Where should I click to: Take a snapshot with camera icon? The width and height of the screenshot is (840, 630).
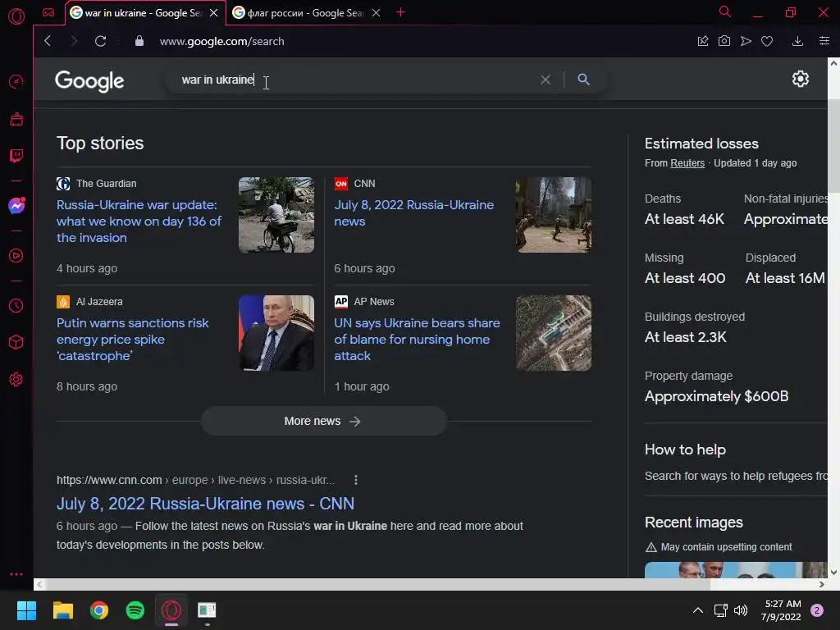point(724,41)
